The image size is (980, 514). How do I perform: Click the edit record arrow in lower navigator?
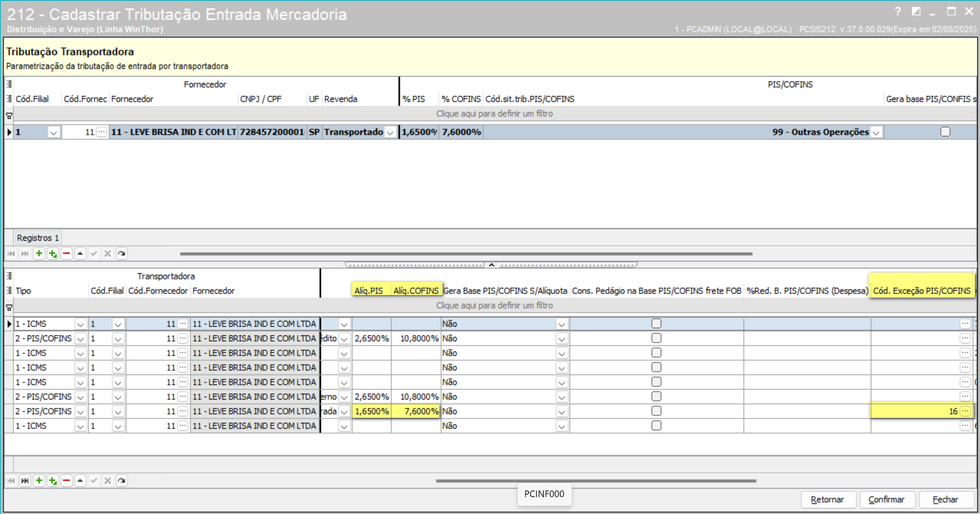tap(80, 481)
